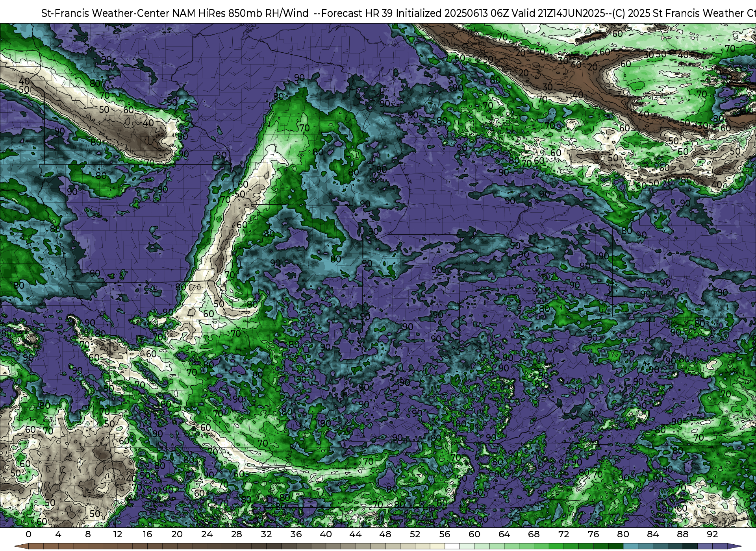The height and width of the screenshot is (551, 756).
Task: Click the '88' tick label on the color scale
Action: pyautogui.click(x=682, y=534)
